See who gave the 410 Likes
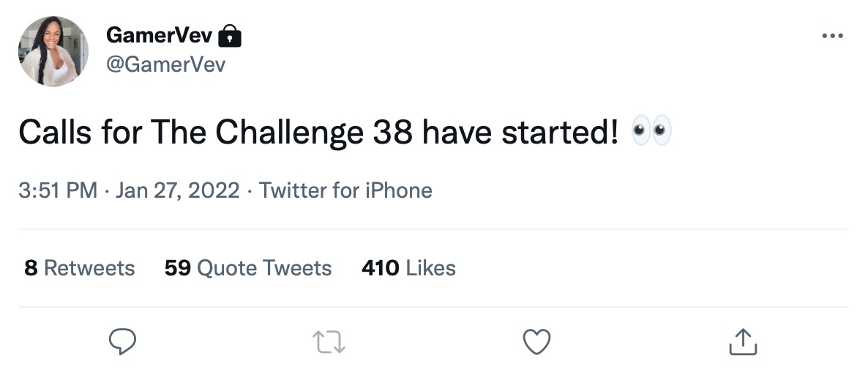Viewport: 868px width, 375px height. click(x=408, y=268)
